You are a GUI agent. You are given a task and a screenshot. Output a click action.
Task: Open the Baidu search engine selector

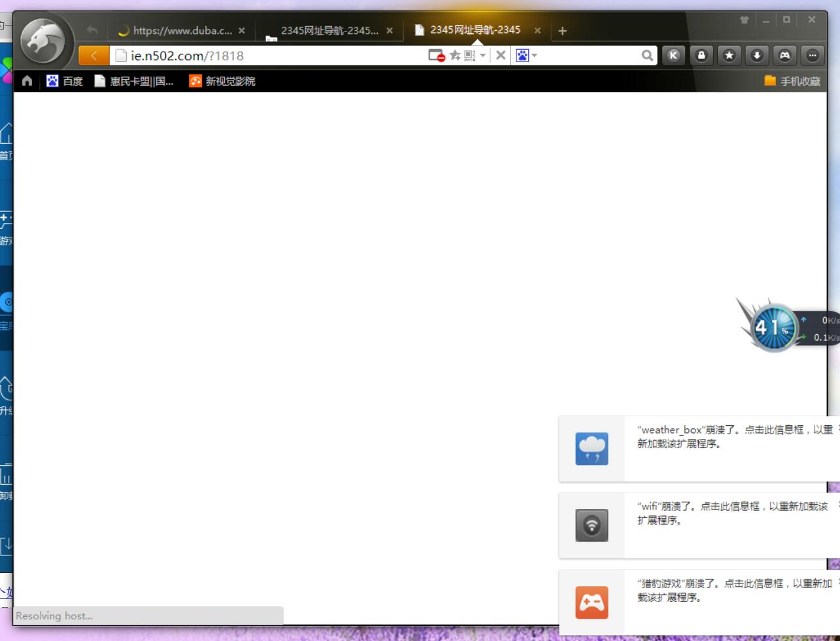[x=526, y=56]
